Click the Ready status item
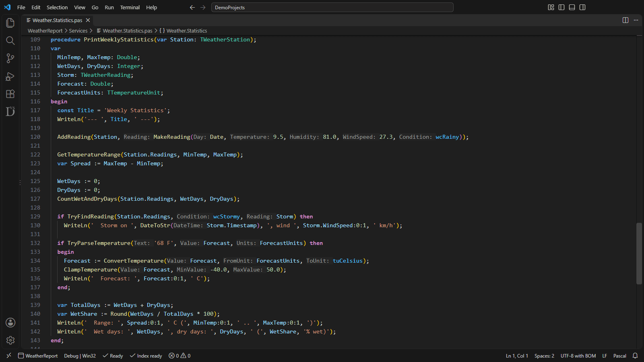Screen dimensions: 644x362 [x=113, y=356]
